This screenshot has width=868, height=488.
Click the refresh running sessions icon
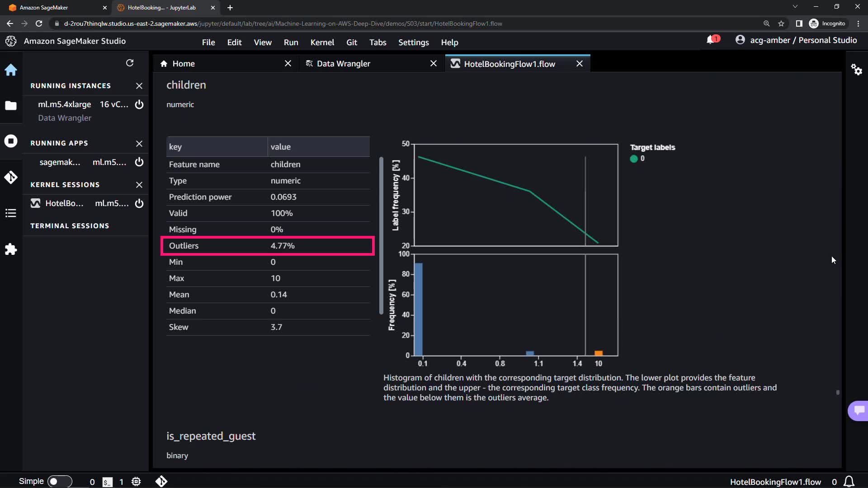click(130, 63)
